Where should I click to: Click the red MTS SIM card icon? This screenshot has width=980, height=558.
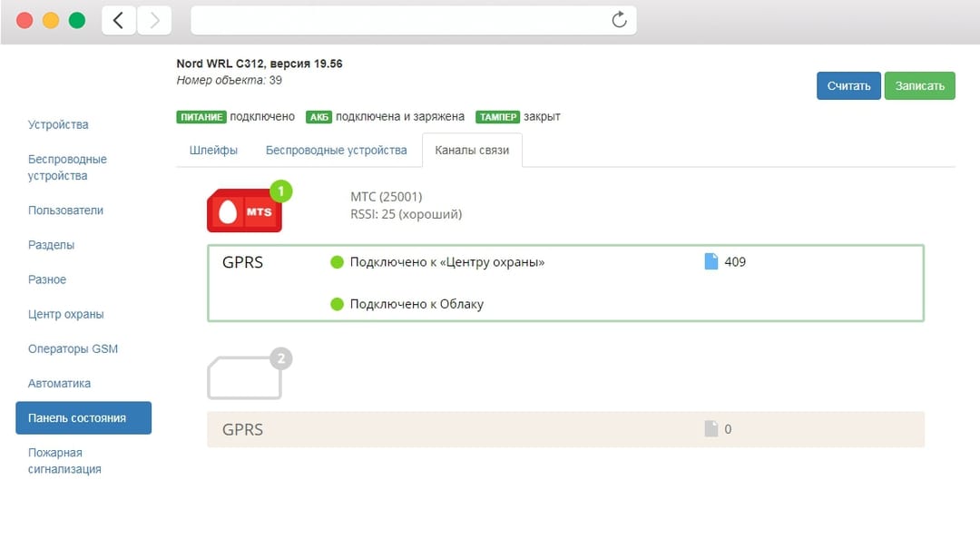click(x=245, y=210)
